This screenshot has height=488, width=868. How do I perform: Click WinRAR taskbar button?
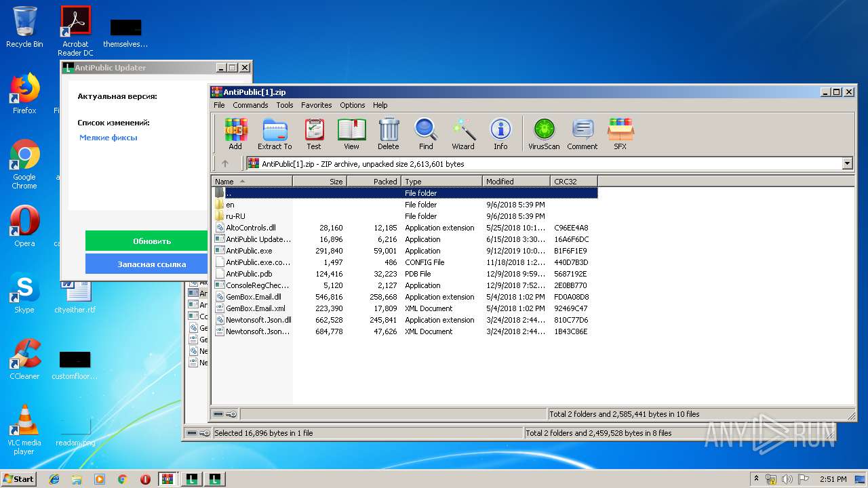pos(167,479)
